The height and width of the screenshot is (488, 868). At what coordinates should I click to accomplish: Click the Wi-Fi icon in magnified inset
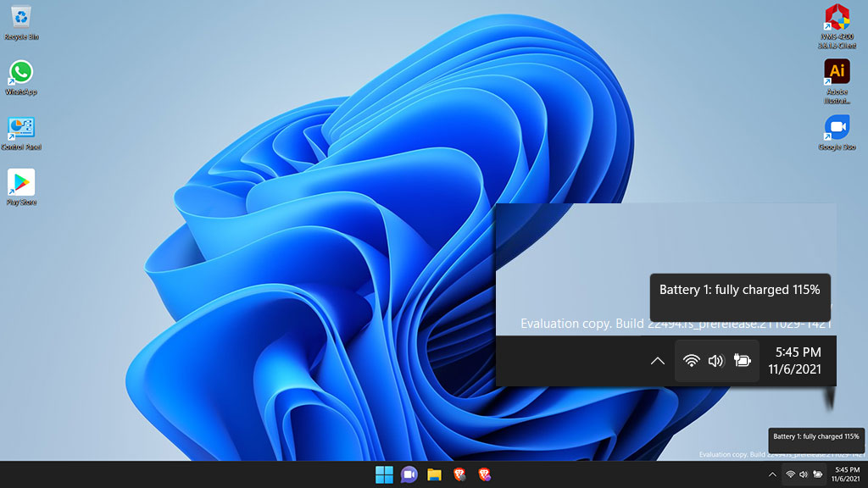coord(691,361)
